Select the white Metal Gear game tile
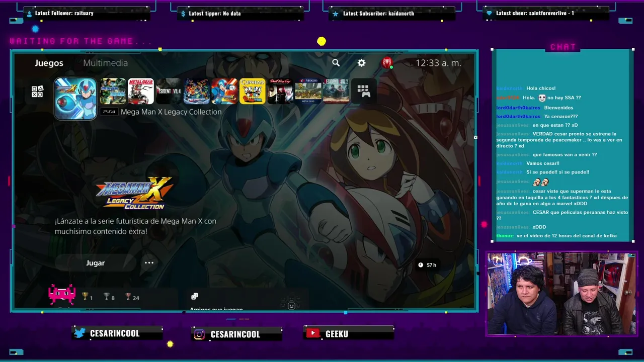644x362 pixels. (141, 91)
